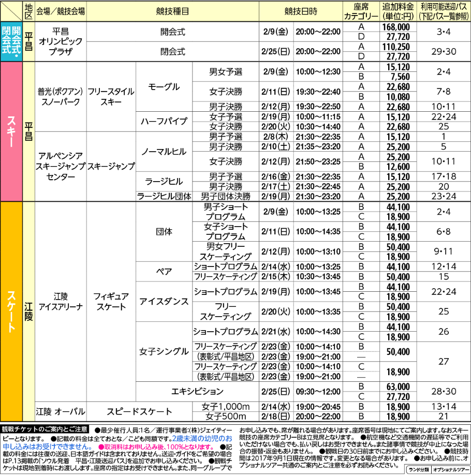This screenshot has width=471, height=476.
Task: Select the ハーフパイプ event cell
Action: point(164,122)
